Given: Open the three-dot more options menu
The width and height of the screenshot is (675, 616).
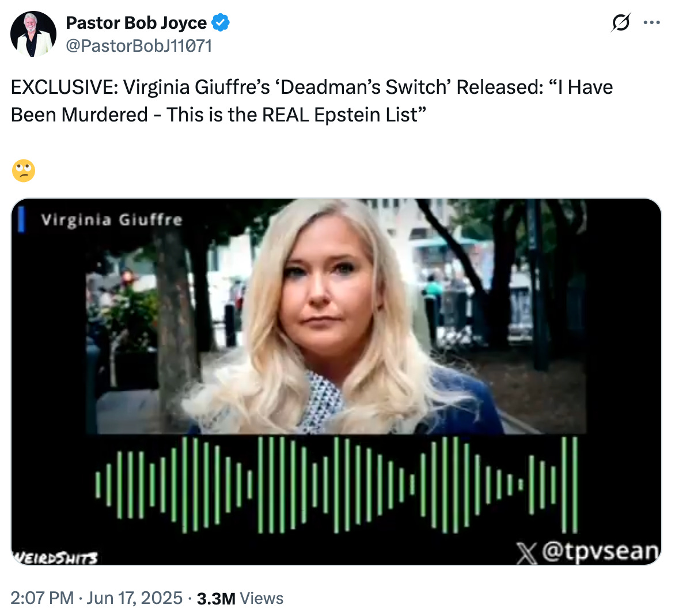Looking at the screenshot, I should (x=651, y=22).
